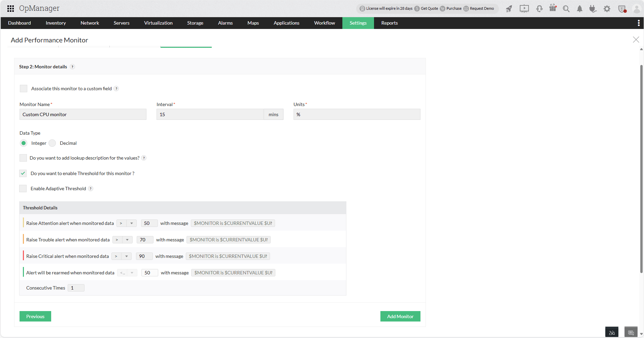This screenshot has width=644, height=338.
Task: Enable Associate this monitor to a custom field
Action: point(23,88)
